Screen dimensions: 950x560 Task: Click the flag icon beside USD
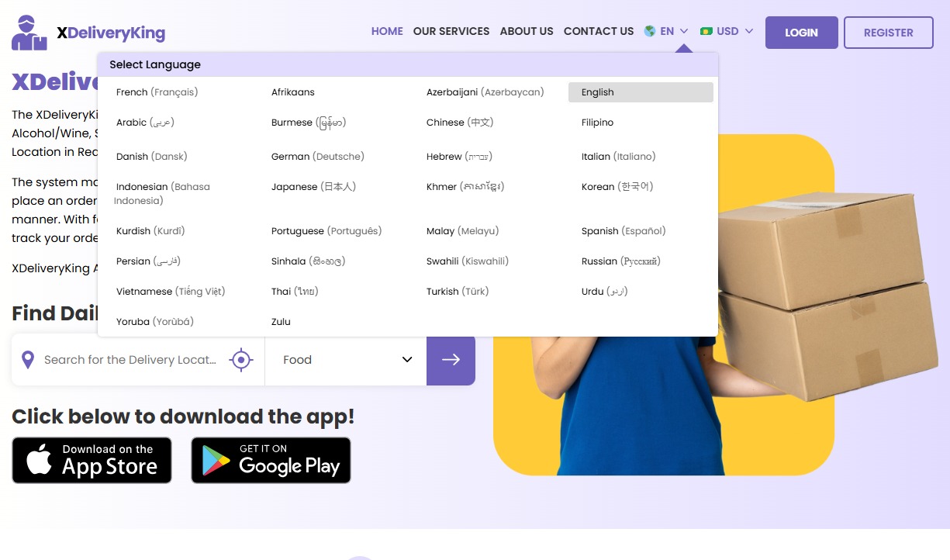coord(706,31)
